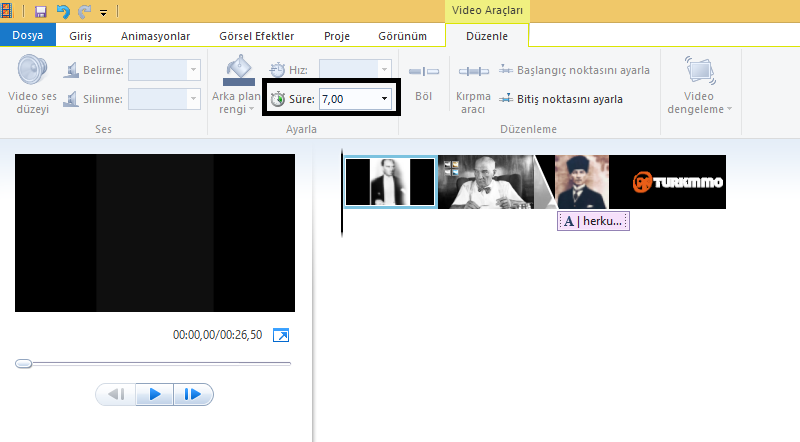Save the project with the floppy disk icon
The height and width of the screenshot is (442, 800).
41,11
